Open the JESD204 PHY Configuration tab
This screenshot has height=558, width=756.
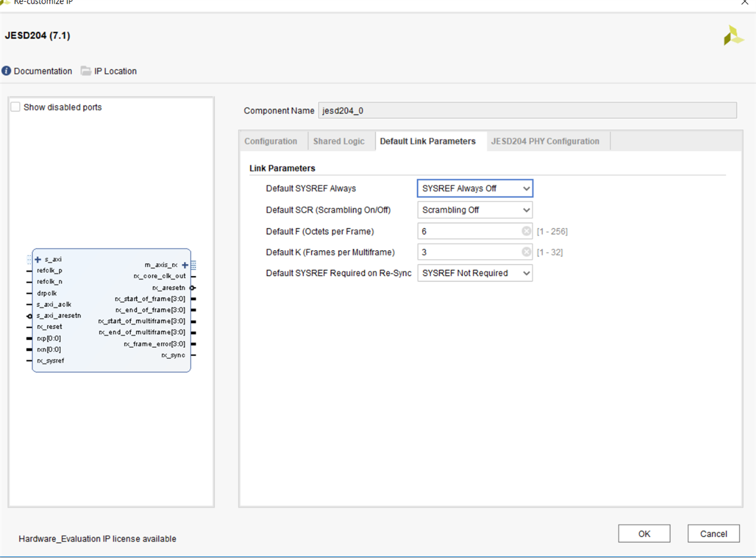[x=545, y=141]
